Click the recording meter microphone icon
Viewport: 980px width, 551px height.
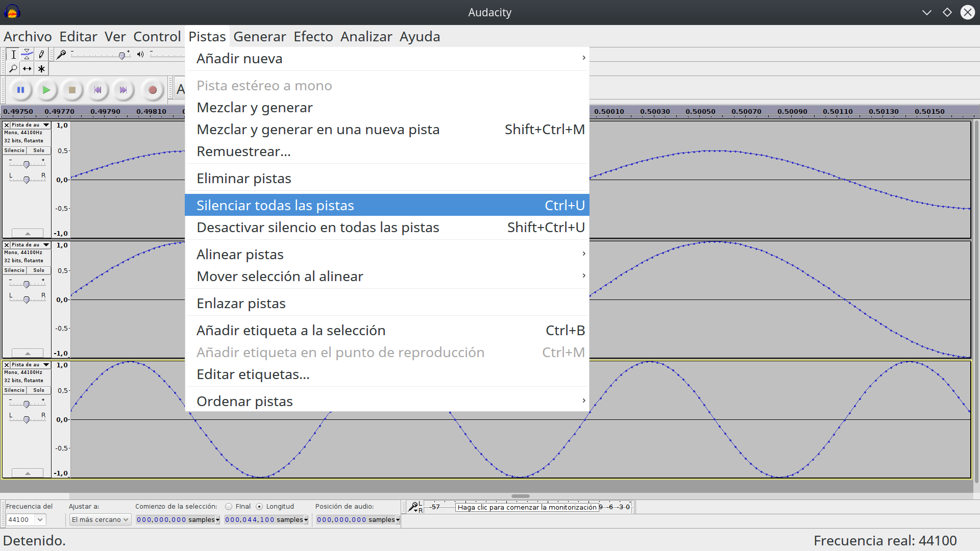(x=413, y=507)
